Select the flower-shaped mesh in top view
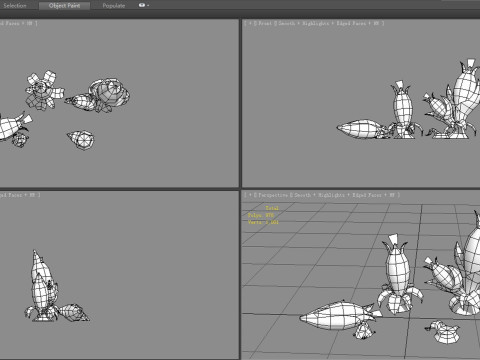The height and width of the screenshot is (360, 480). [44, 90]
